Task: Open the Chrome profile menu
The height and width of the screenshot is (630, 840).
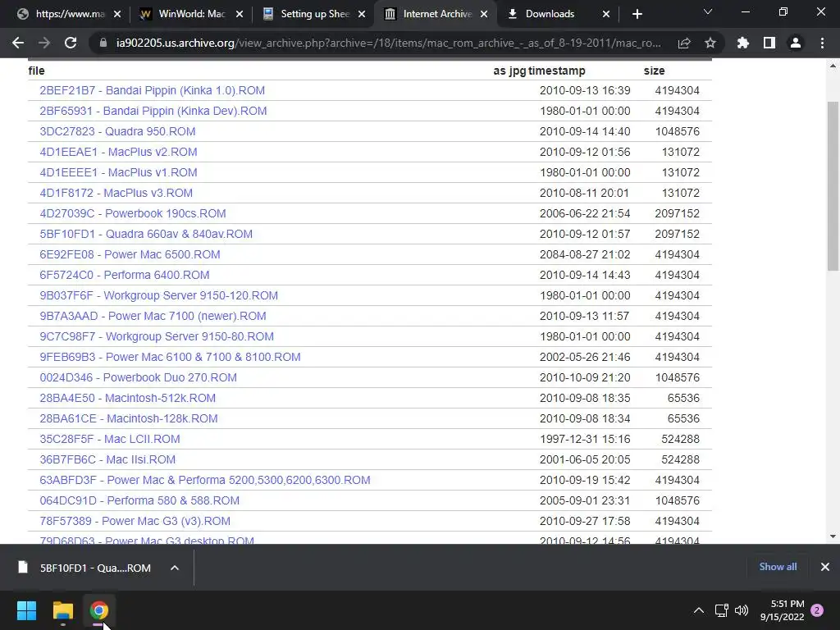Action: (x=796, y=43)
